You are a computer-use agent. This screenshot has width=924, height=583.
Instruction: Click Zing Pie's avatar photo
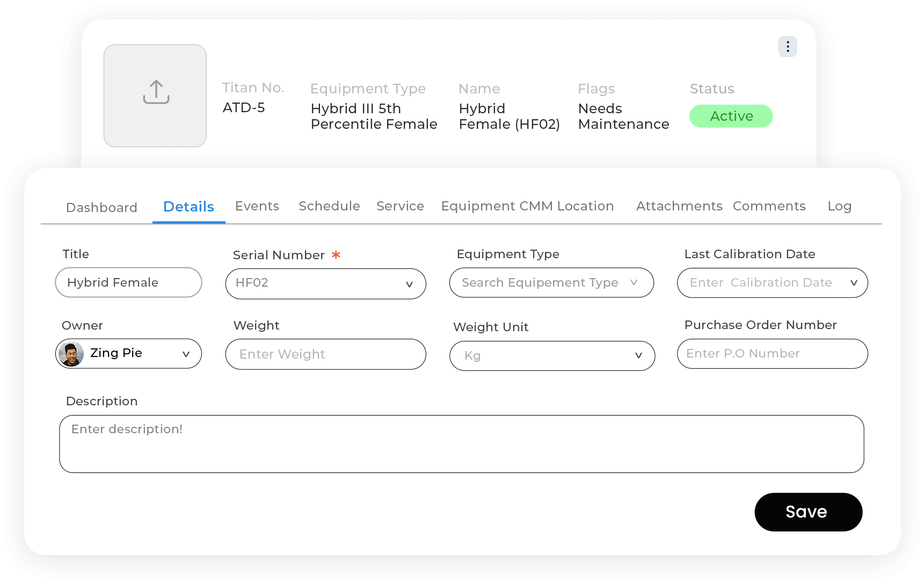pyautogui.click(x=71, y=354)
